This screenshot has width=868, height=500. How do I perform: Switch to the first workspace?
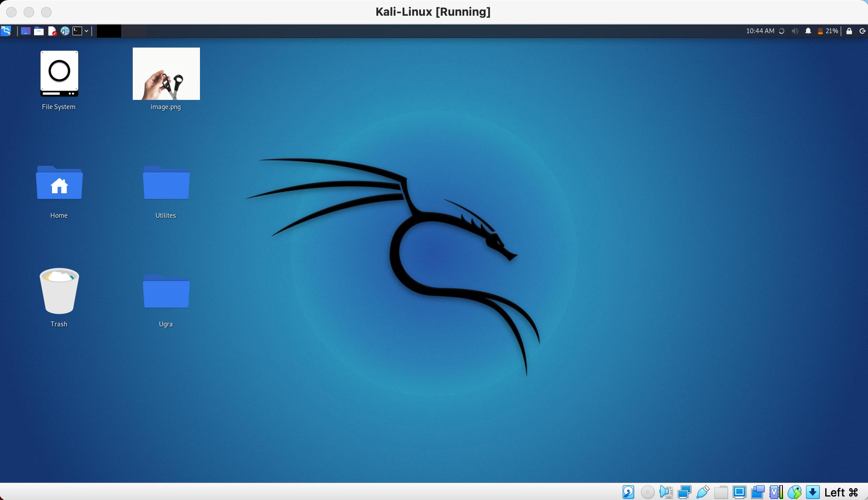109,31
